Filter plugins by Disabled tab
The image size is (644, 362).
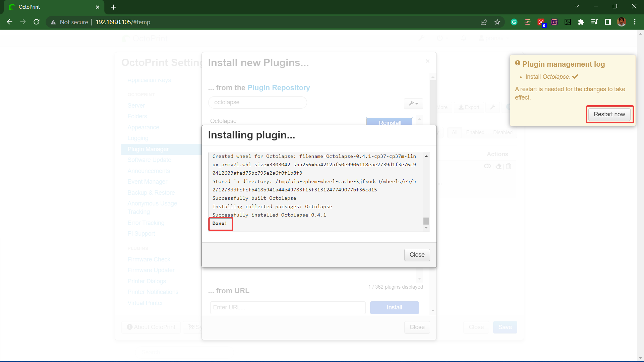[503, 132]
